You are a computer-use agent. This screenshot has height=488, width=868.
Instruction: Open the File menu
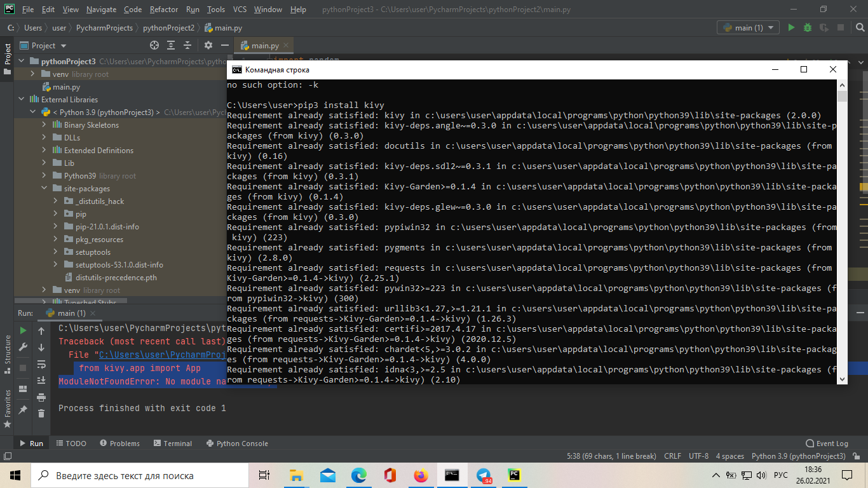pos(28,10)
